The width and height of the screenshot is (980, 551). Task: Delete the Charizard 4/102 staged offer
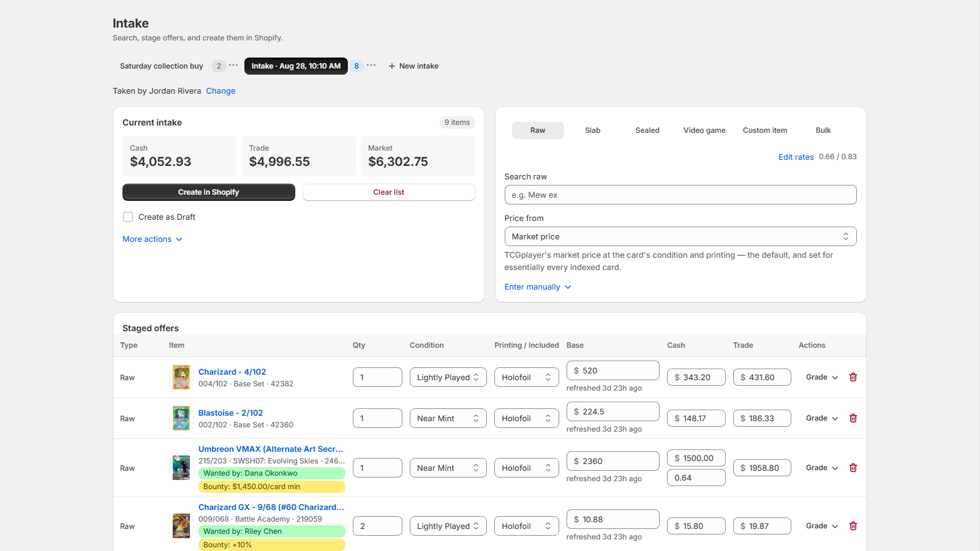[x=853, y=377]
